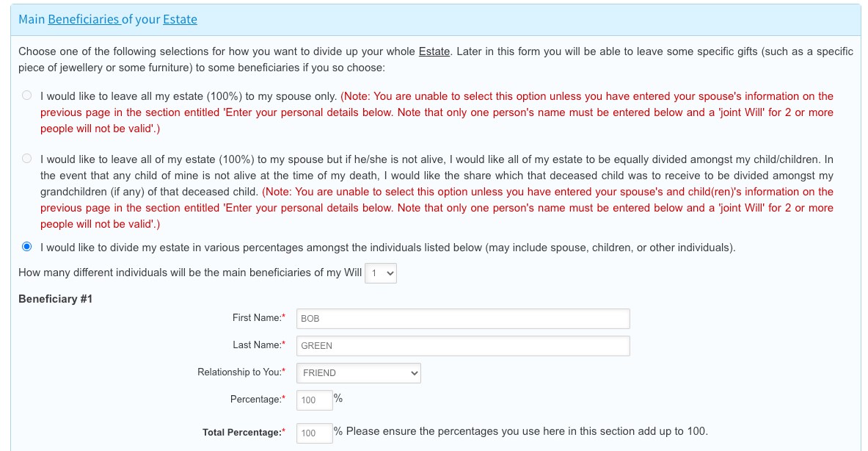Click the How many different individuals question text
The width and height of the screenshot is (868, 451).
pyautogui.click(x=190, y=273)
